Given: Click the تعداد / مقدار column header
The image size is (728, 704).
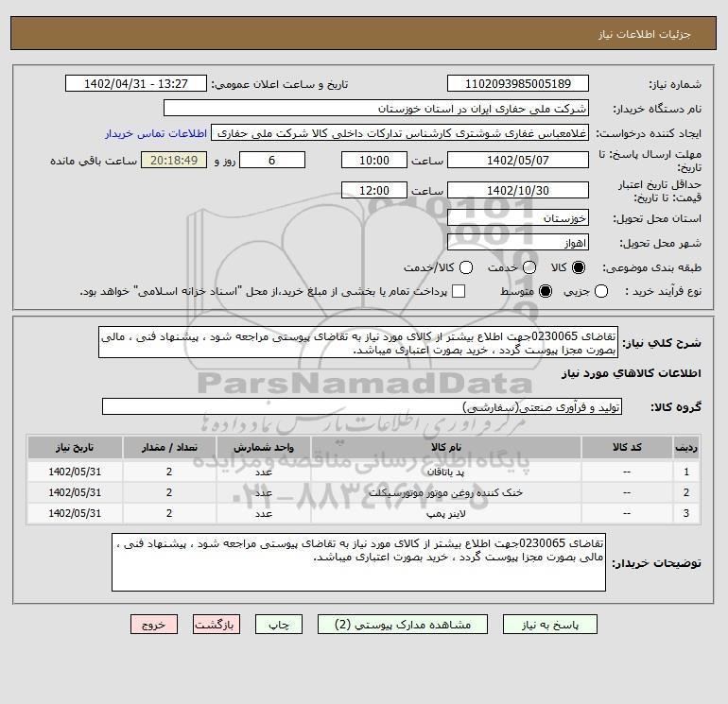Looking at the screenshot, I should 169,447.
